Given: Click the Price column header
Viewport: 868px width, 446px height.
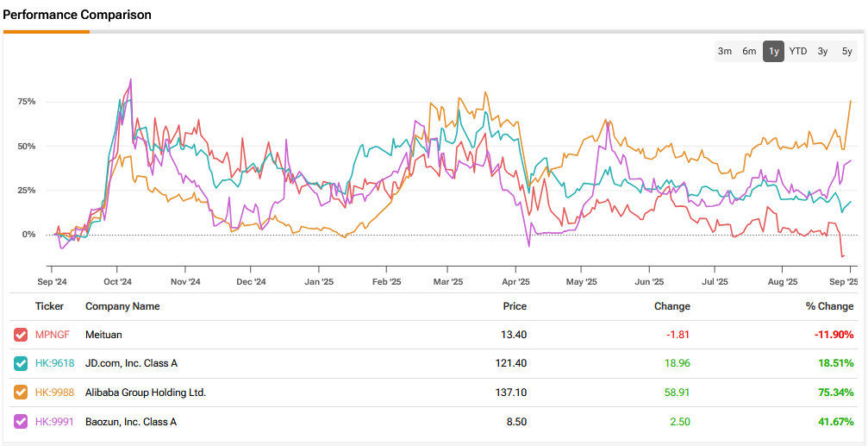Looking at the screenshot, I should (x=515, y=306).
